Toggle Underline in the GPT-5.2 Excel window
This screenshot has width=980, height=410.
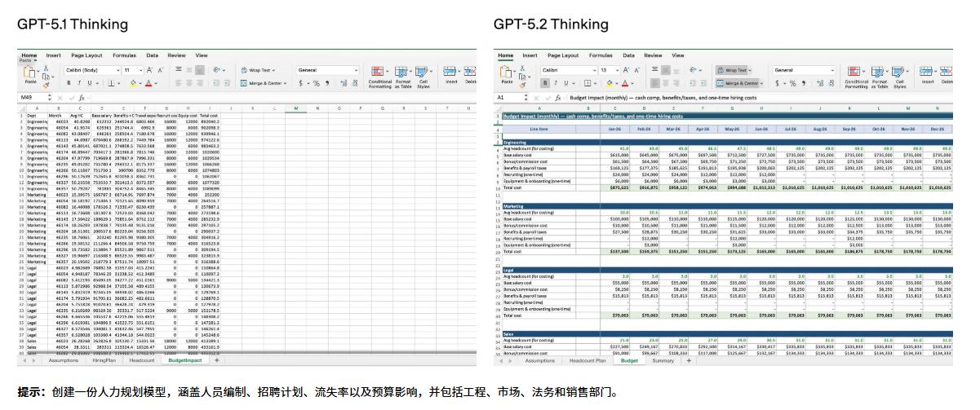click(x=566, y=83)
